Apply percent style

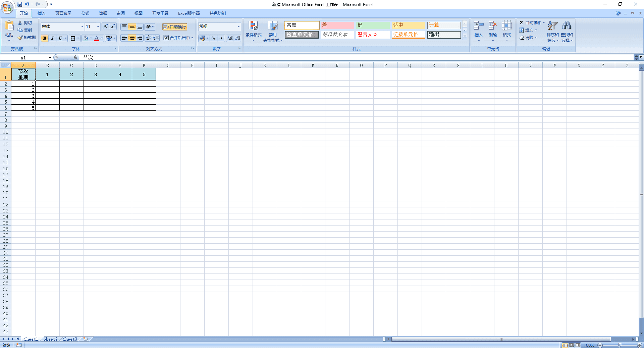(x=214, y=38)
